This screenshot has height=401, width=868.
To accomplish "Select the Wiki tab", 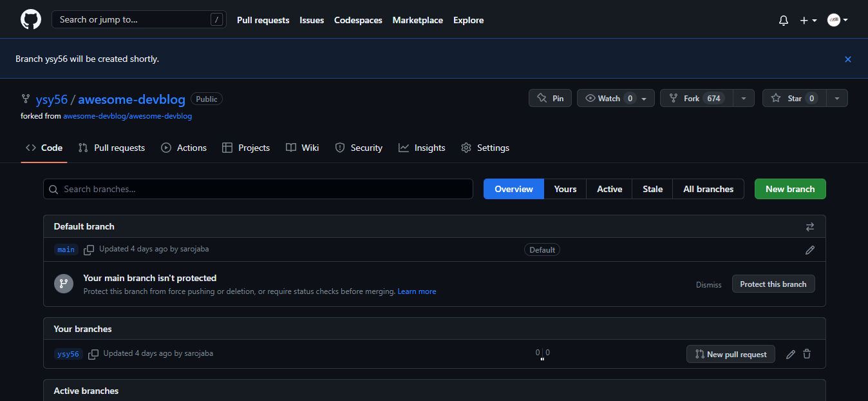I will tap(303, 148).
